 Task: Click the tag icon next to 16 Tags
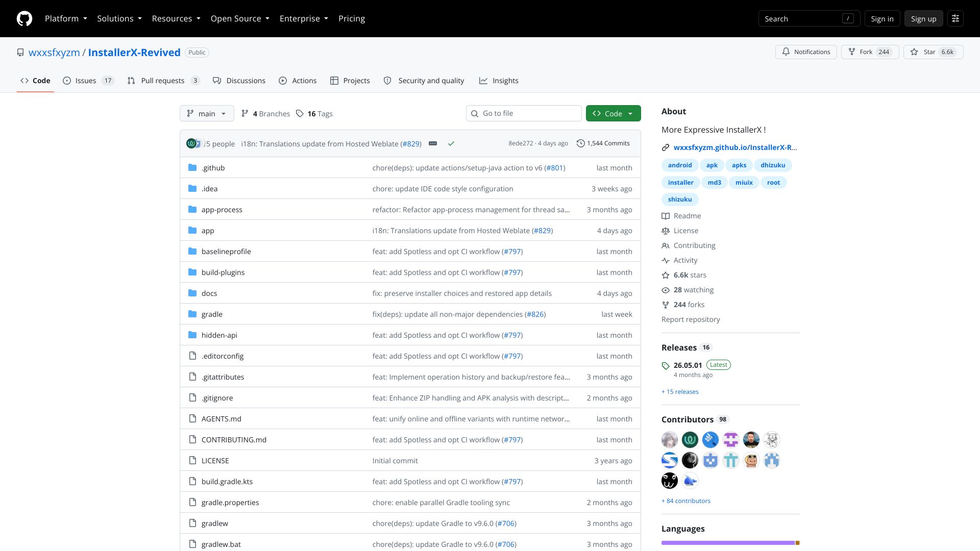click(x=300, y=114)
